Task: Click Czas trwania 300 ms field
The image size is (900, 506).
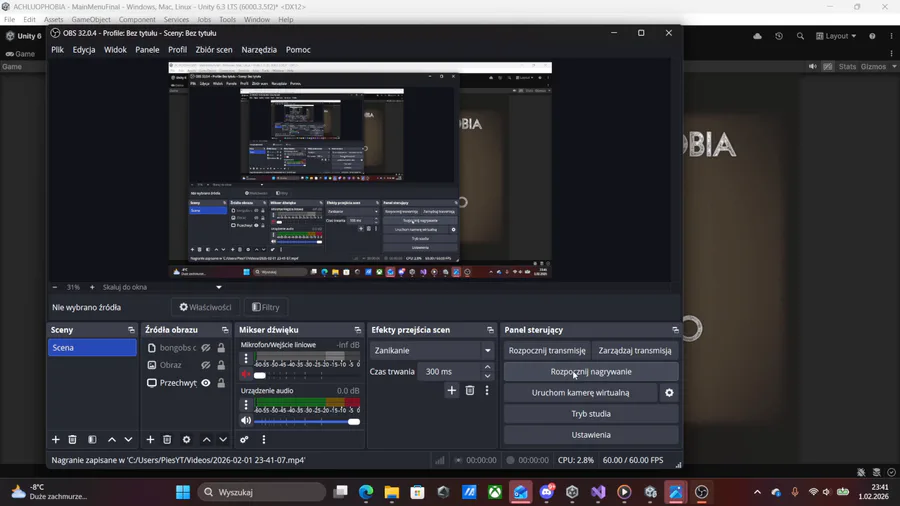Action: point(449,372)
